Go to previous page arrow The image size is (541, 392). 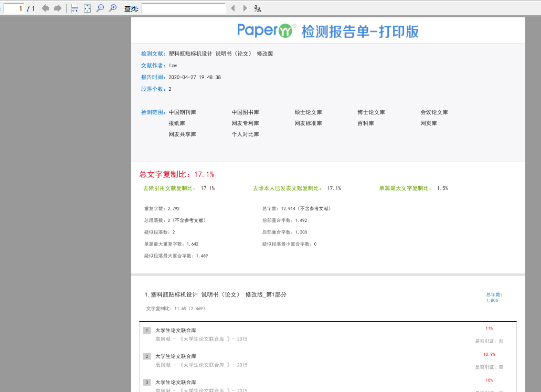click(45, 8)
